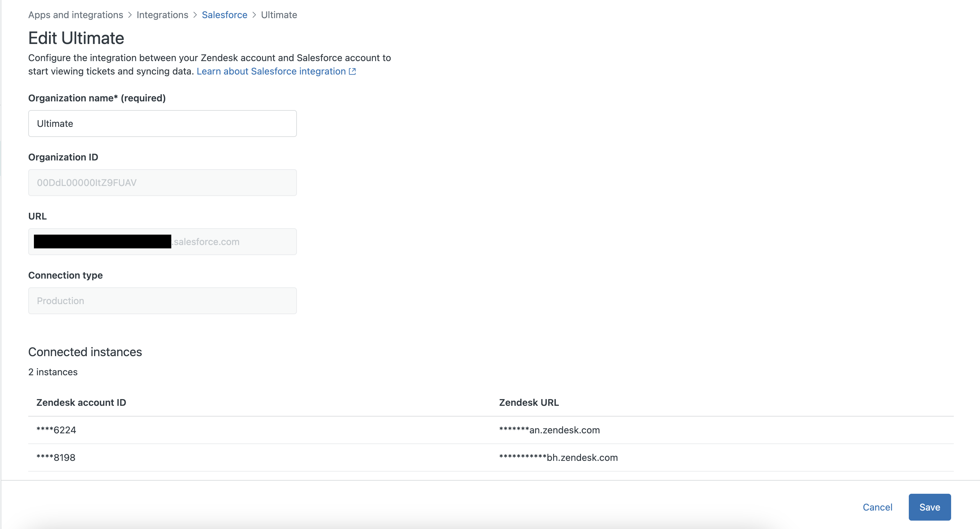Click the Production connection type field
Image resolution: width=980 pixels, height=529 pixels.
pyautogui.click(x=163, y=301)
